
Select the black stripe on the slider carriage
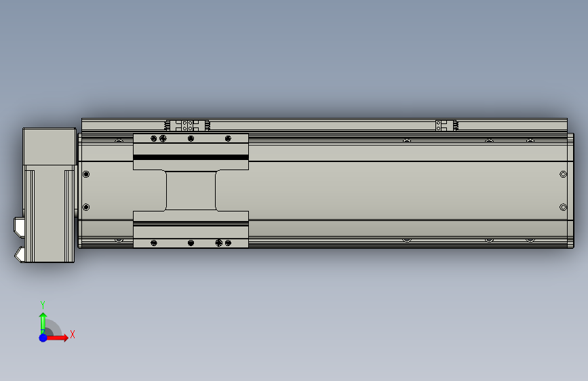[x=191, y=157]
